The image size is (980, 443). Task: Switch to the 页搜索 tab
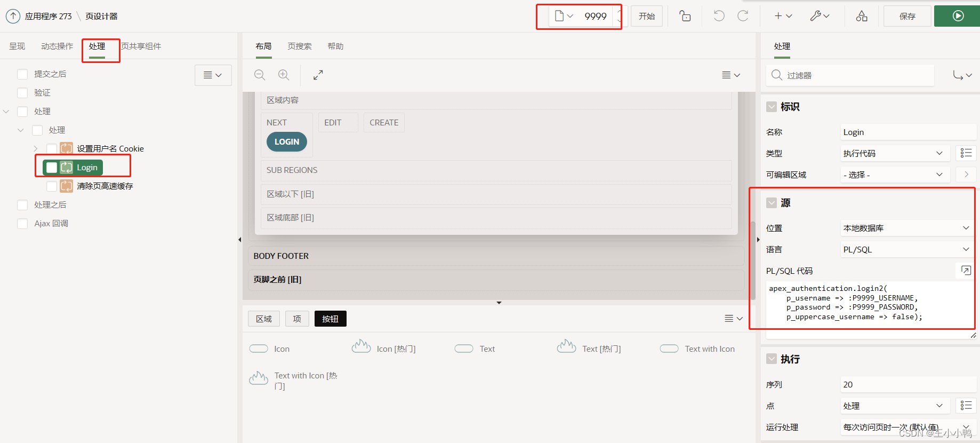click(x=300, y=46)
